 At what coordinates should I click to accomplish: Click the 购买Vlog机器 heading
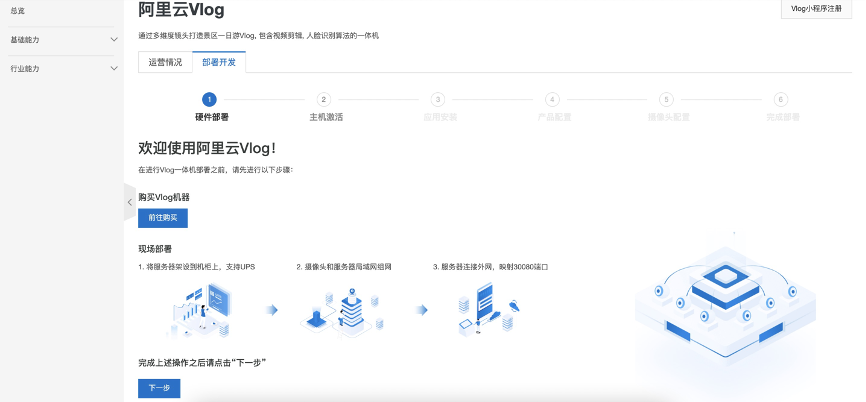pos(164,197)
